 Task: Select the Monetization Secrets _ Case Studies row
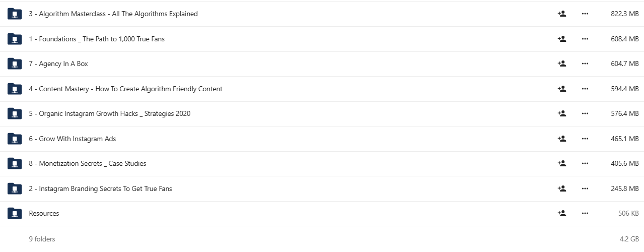pos(322,163)
